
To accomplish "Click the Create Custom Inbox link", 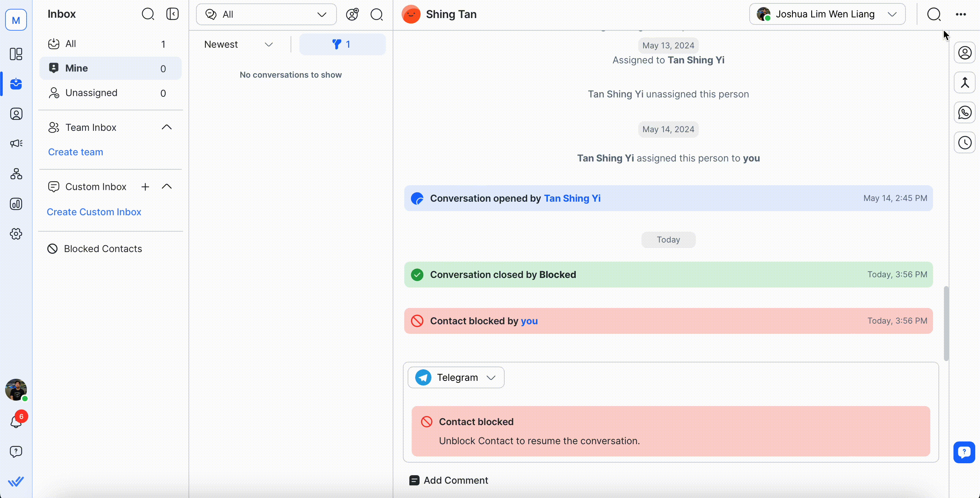I will (94, 212).
